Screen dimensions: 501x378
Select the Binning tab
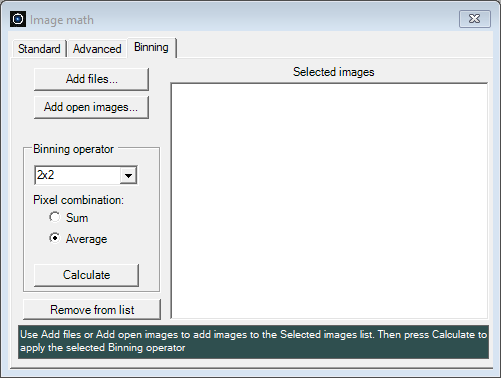point(151,47)
